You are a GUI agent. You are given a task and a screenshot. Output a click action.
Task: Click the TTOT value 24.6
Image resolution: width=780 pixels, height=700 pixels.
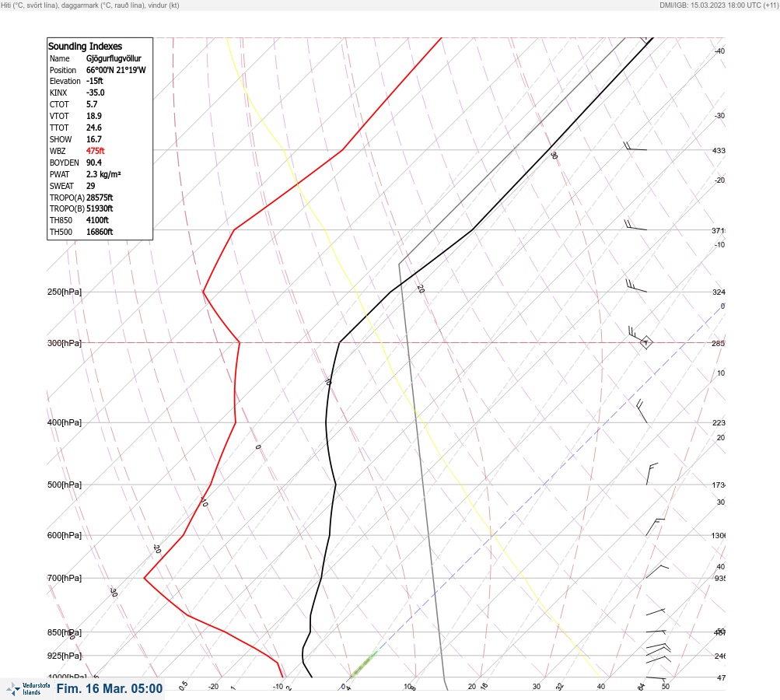(94, 128)
